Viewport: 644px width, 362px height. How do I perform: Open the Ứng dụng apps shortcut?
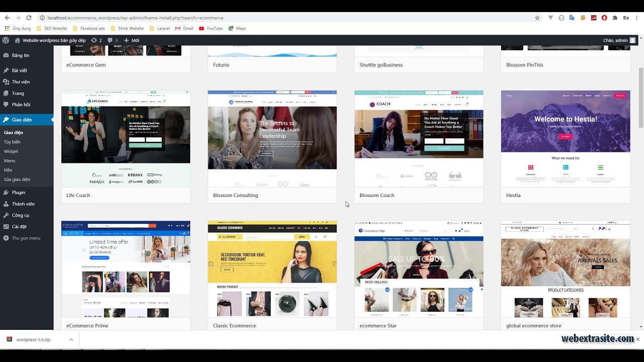(18, 29)
